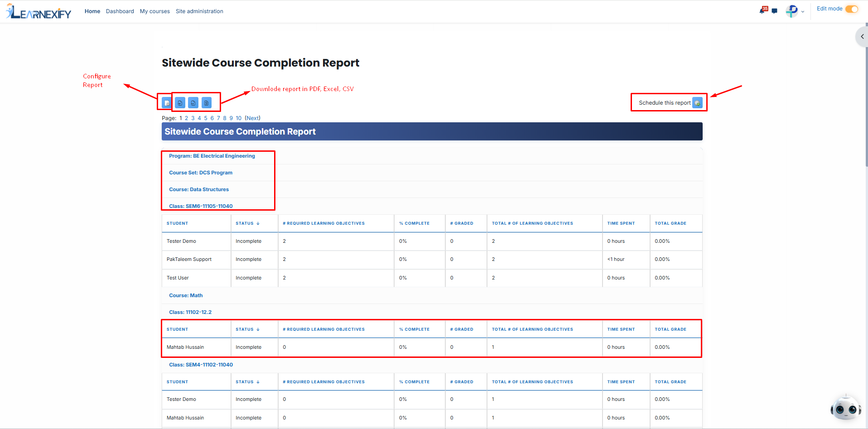Open the messaging chat bubble icon
Image resolution: width=868 pixels, height=429 pixels.
pos(774,11)
